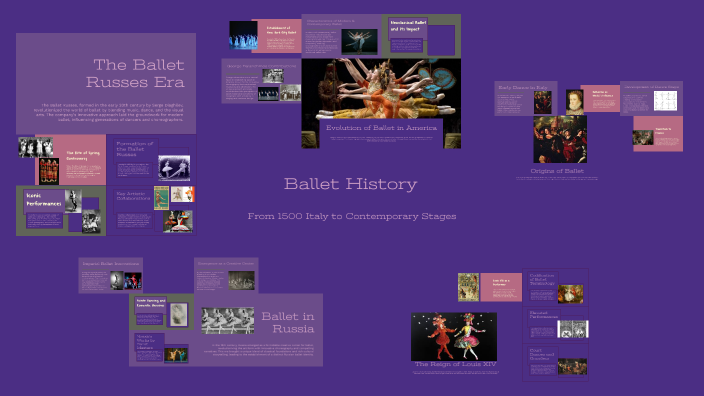Select 'Key Artistic Collaborations' heading
The width and height of the screenshot is (704, 396).
[133, 196]
